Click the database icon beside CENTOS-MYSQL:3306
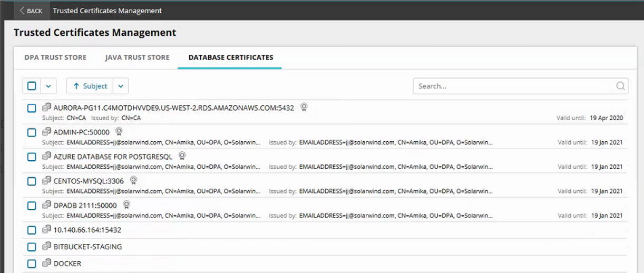644x273 pixels. click(x=46, y=181)
